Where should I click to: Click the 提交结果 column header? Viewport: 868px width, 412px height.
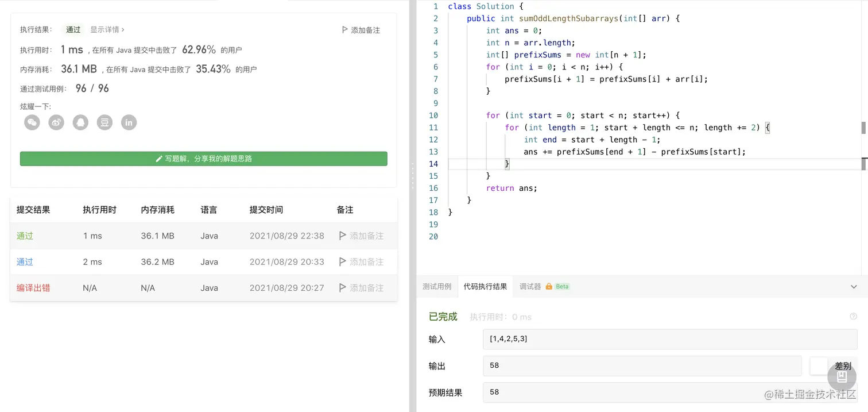tap(33, 210)
